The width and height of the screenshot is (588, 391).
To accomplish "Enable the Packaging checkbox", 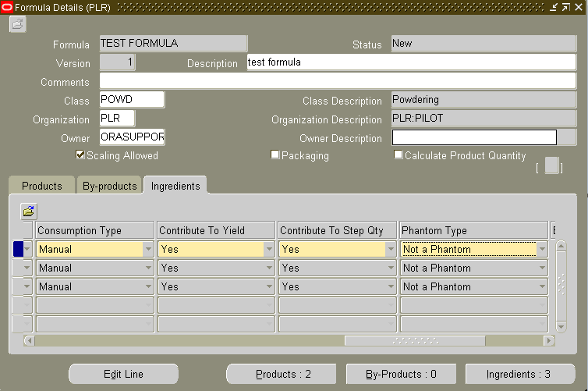I will [275, 155].
